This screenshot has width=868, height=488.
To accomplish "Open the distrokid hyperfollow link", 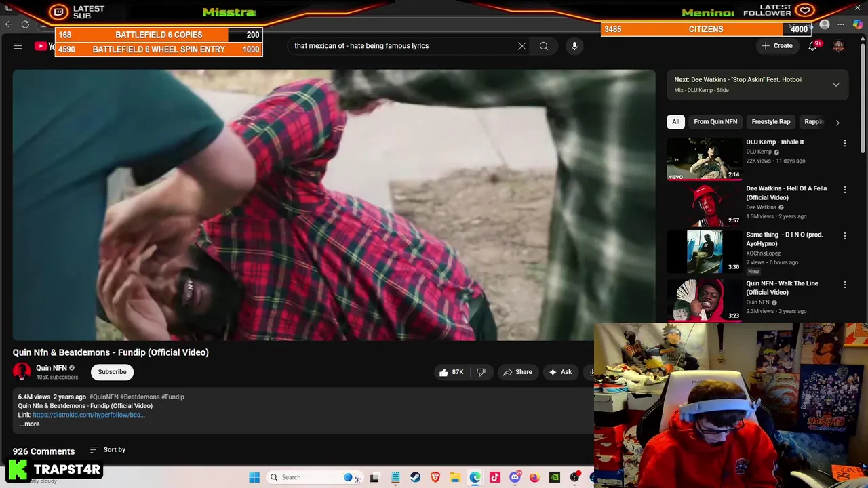I will (x=88, y=415).
